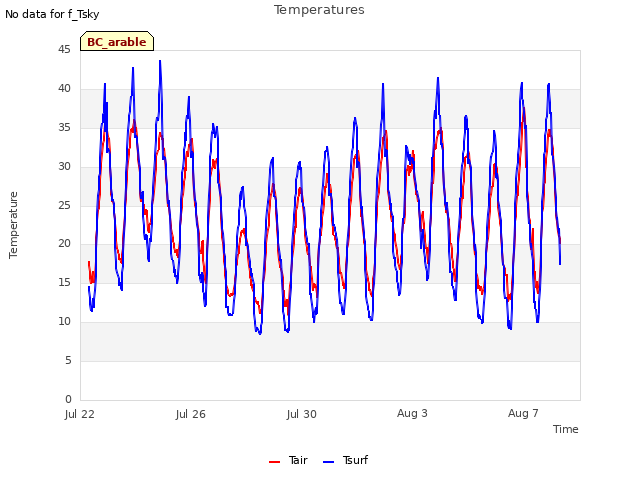Click the Temperatures chart title
The width and height of the screenshot is (640, 480).
click(319, 9)
